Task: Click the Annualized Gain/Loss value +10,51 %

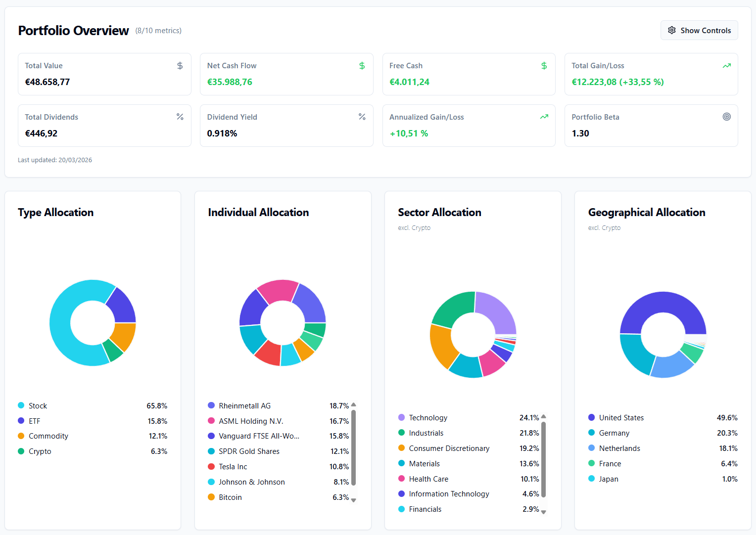Action: coord(409,134)
